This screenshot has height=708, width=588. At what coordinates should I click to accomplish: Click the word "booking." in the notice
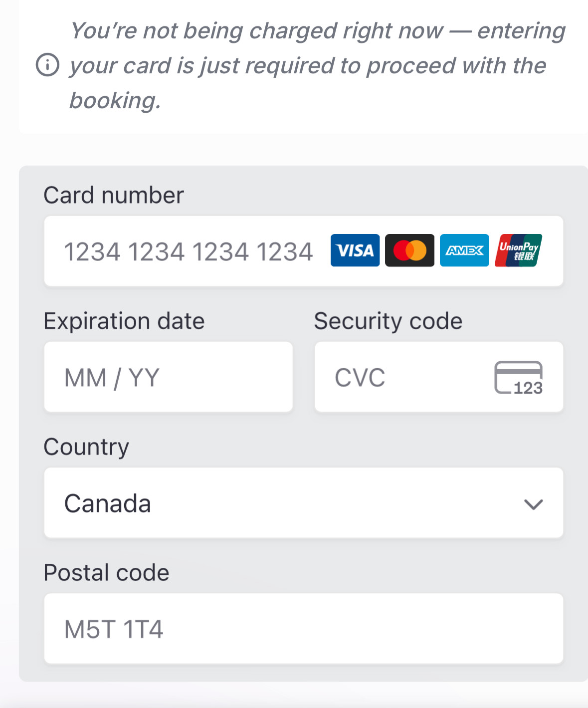click(x=115, y=100)
